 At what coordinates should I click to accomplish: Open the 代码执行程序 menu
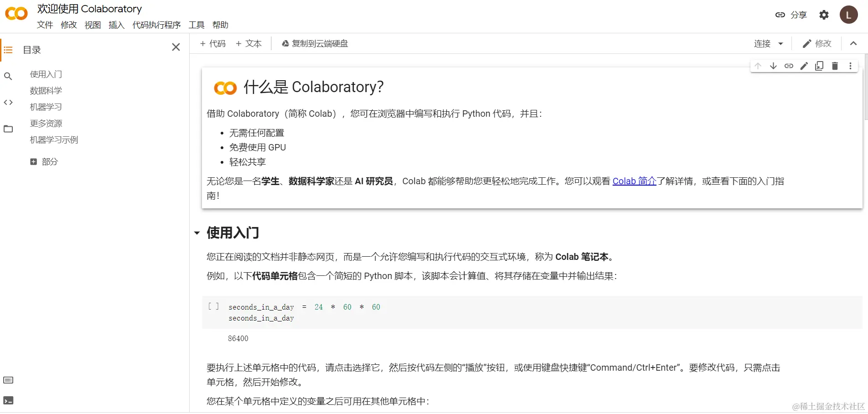click(x=156, y=25)
